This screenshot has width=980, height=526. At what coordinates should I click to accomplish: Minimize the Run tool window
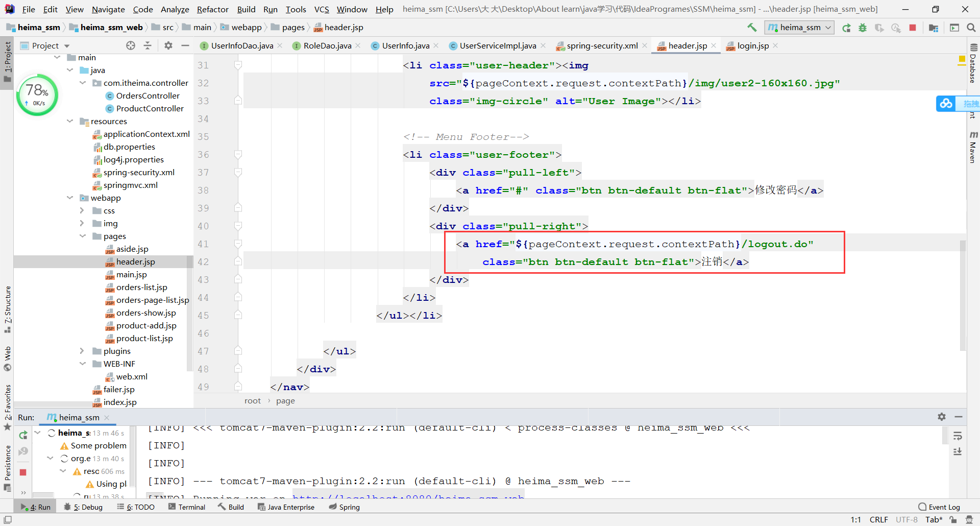click(x=959, y=417)
